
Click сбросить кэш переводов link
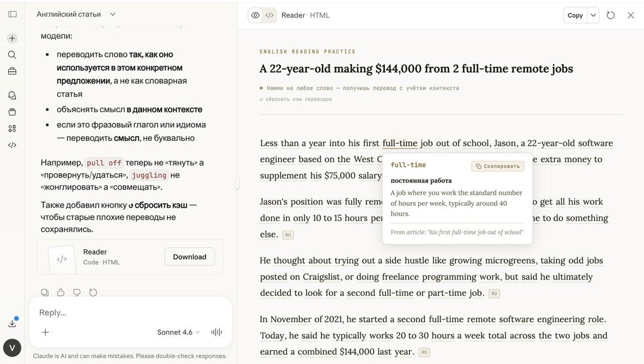coord(296,99)
